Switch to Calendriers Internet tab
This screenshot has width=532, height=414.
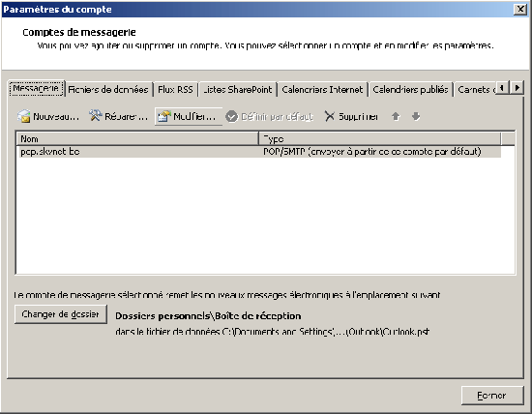click(322, 90)
